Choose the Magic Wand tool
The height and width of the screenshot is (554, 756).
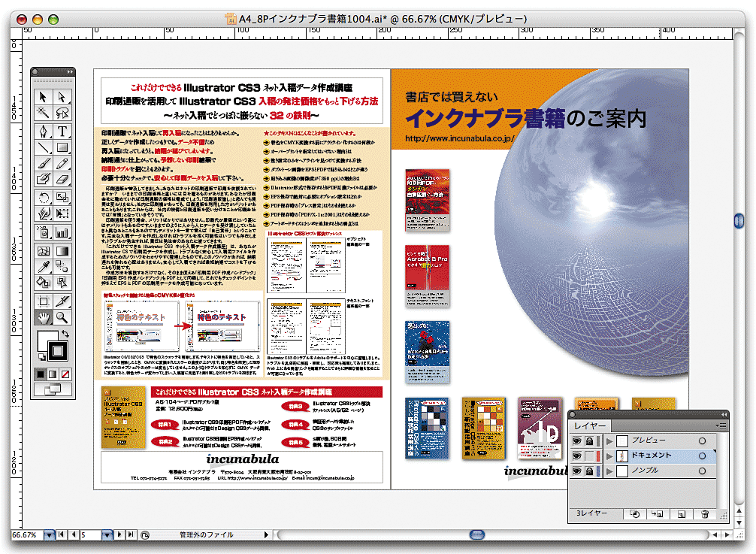coord(44,113)
